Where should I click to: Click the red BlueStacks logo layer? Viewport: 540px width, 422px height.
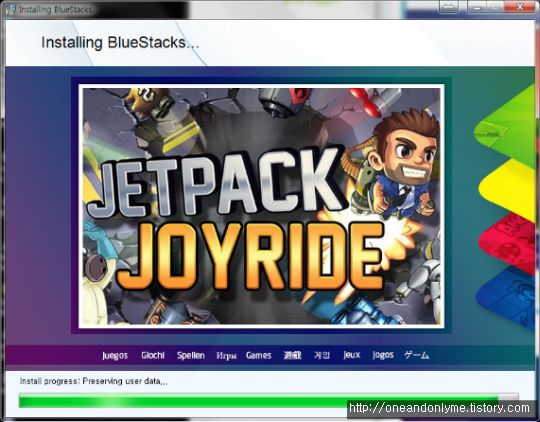510,243
